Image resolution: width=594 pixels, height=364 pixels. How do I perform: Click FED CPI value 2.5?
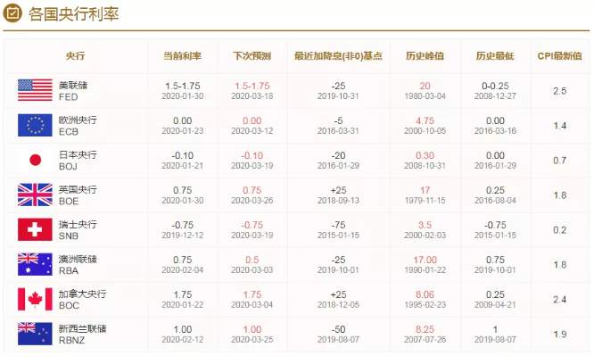[x=559, y=91]
